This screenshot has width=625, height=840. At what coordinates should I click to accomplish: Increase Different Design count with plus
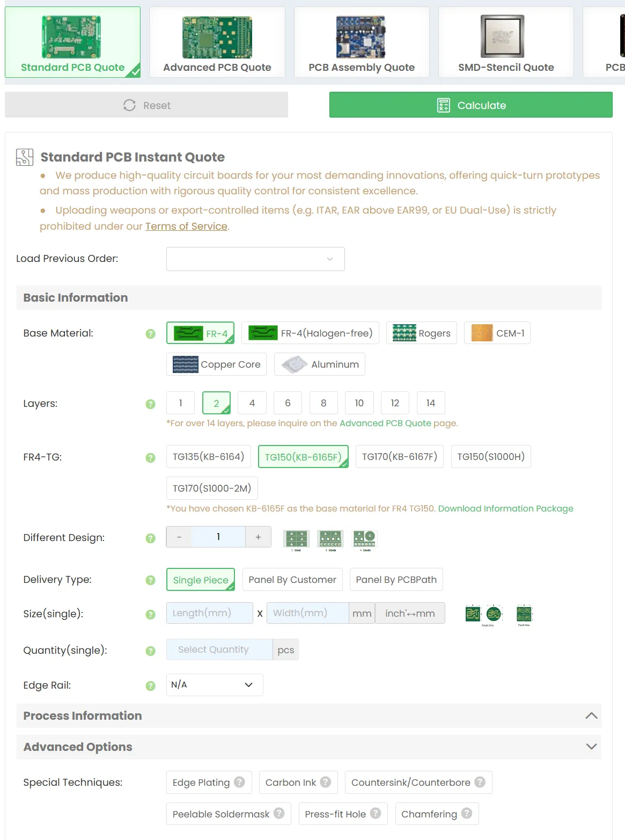click(258, 537)
